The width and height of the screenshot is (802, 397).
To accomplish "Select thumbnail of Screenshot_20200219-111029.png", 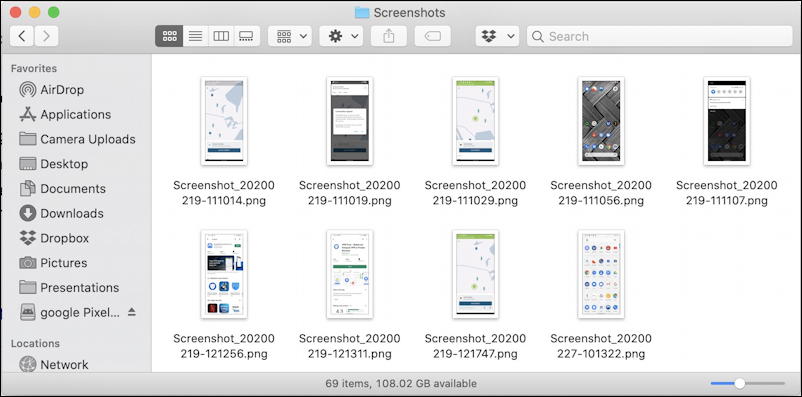I will tap(476, 121).
